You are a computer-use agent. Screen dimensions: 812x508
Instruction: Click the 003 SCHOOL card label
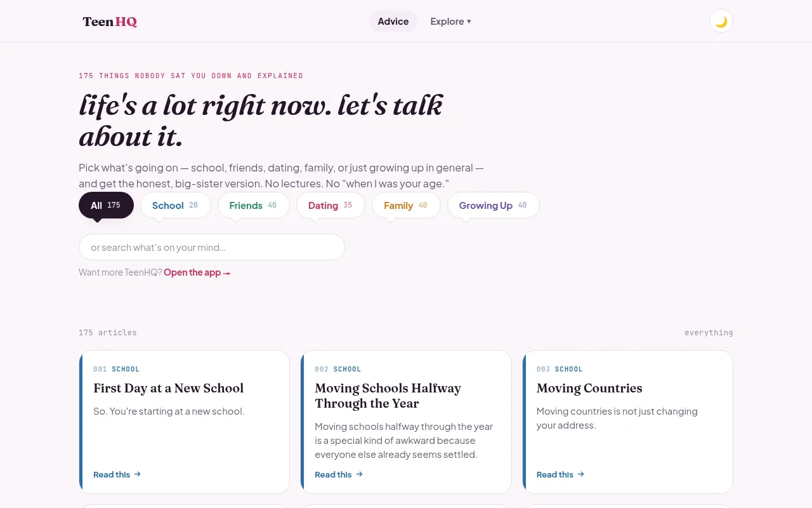[560, 369]
